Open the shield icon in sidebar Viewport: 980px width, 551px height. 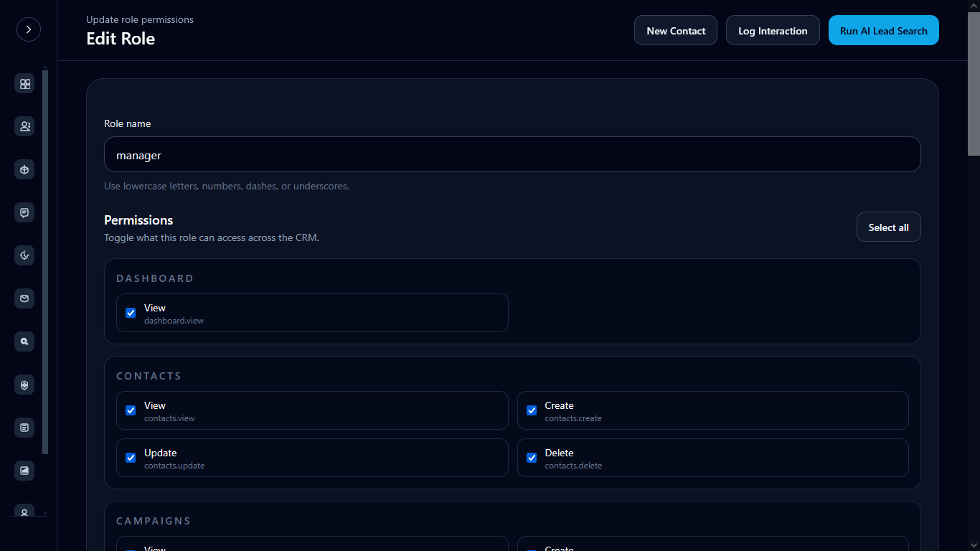(x=25, y=385)
